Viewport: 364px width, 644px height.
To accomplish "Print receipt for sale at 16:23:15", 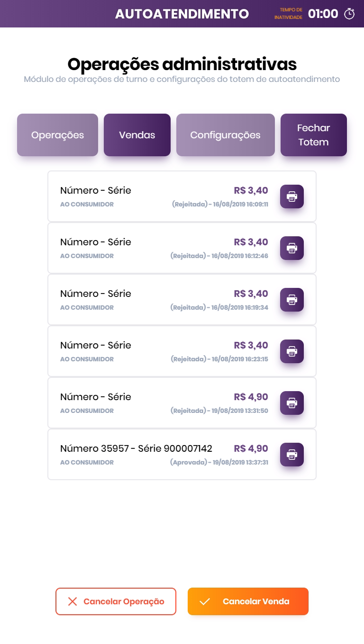I will pyautogui.click(x=292, y=351).
